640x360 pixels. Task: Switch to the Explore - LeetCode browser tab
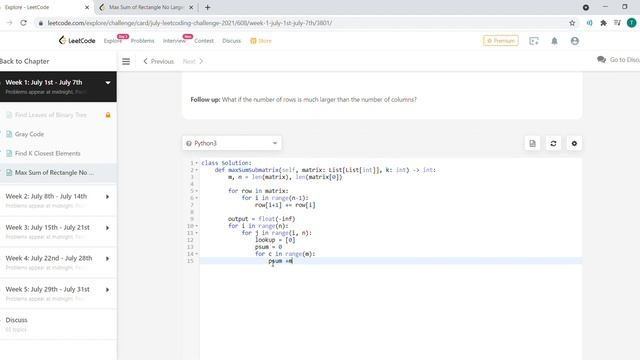[46, 7]
